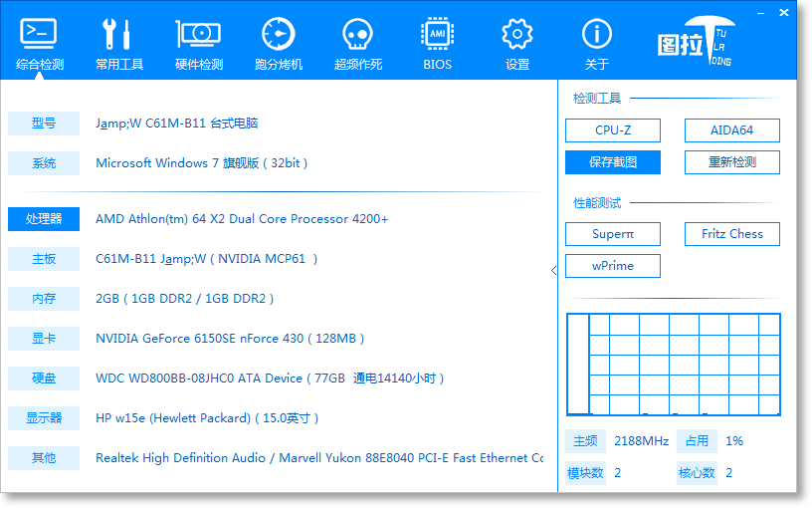Open the 综合检测 overview tab icon
This screenshot has height=508, width=812.
(40, 35)
